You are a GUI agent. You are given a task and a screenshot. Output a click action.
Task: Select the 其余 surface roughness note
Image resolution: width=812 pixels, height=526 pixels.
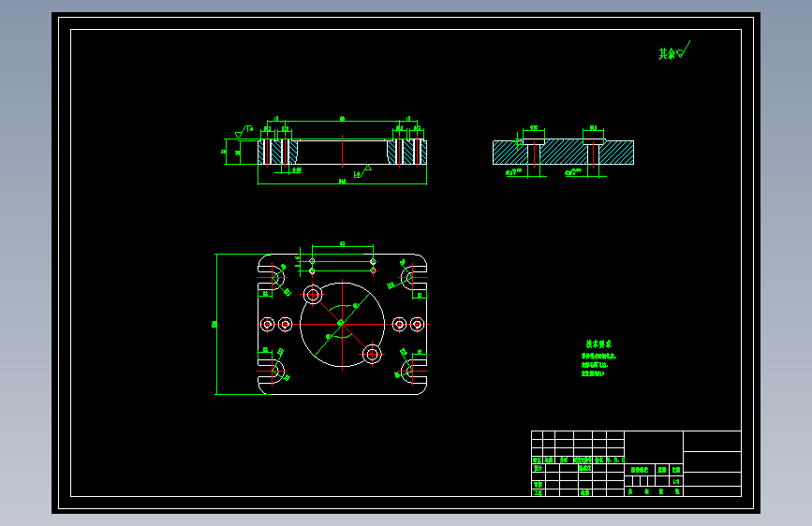click(x=674, y=51)
